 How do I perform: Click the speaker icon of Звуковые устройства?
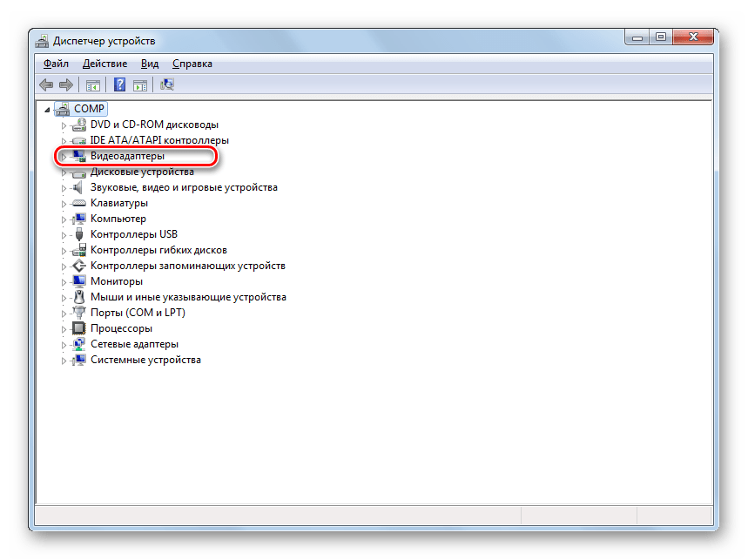pyautogui.click(x=78, y=187)
